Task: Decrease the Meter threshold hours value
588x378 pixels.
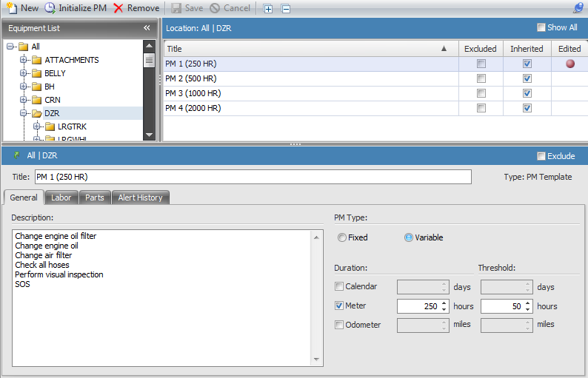Action: (x=527, y=309)
